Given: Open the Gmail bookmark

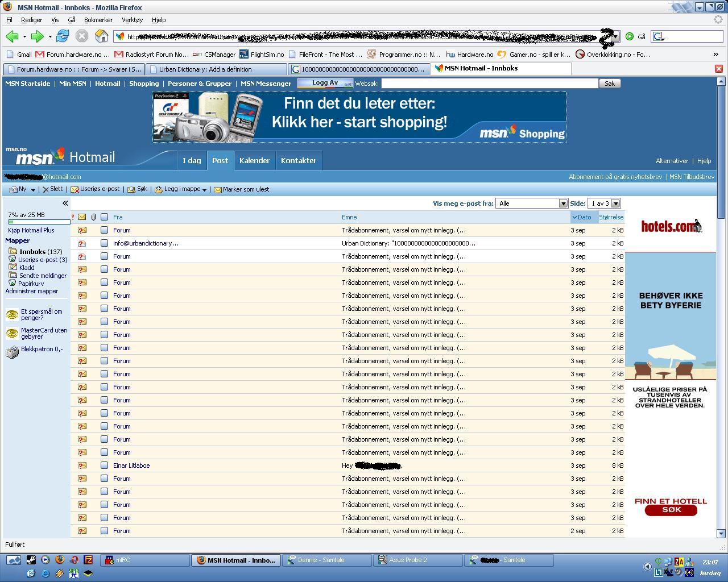Looking at the screenshot, I should click(x=19, y=55).
